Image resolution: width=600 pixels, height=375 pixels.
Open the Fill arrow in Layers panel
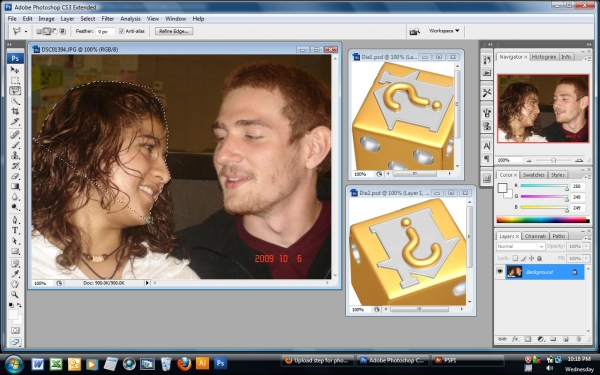[586, 258]
